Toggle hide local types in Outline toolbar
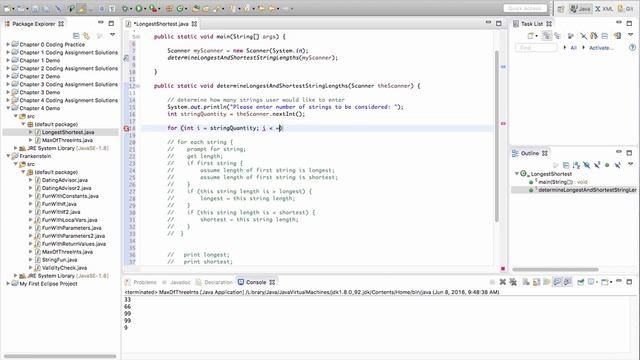 tap(618, 165)
